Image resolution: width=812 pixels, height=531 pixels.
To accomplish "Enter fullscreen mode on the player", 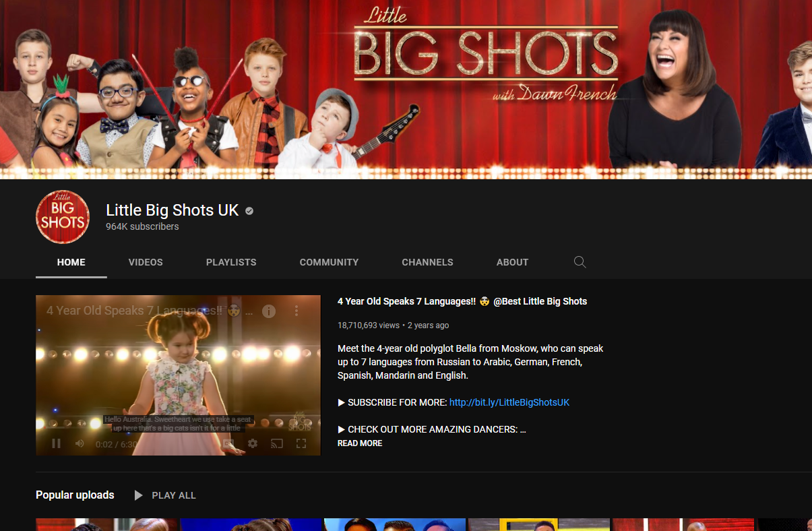I will [301, 443].
